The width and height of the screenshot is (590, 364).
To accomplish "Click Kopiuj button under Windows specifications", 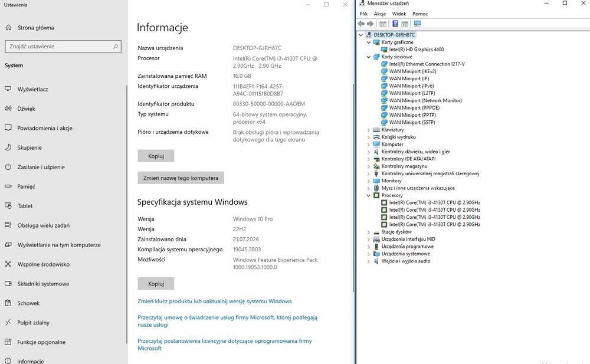I will [x=156, y=283].
